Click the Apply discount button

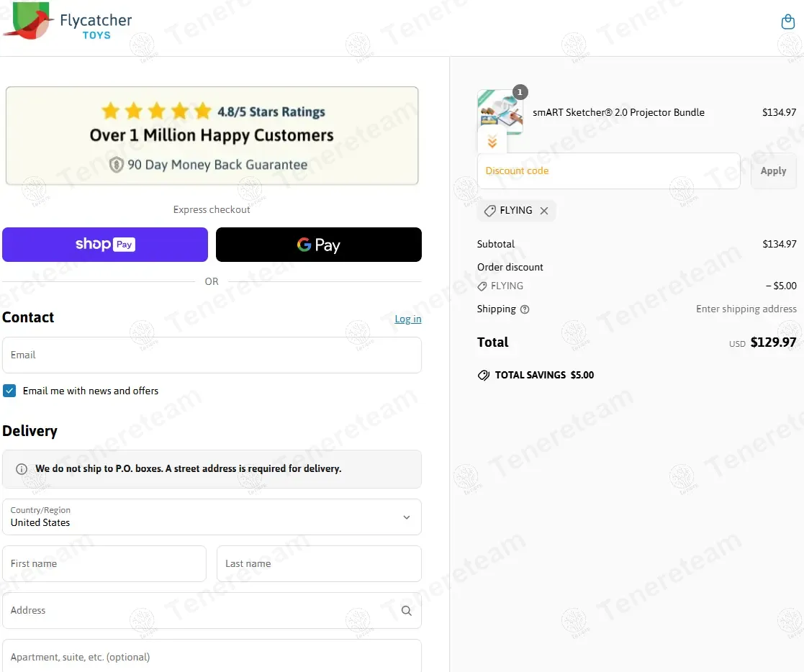[773, 171]
